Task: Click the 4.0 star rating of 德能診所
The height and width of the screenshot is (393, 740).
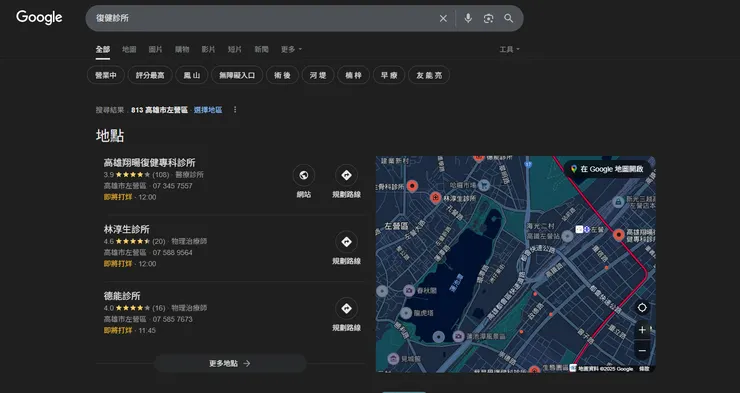Action: (x=127, y=308)
